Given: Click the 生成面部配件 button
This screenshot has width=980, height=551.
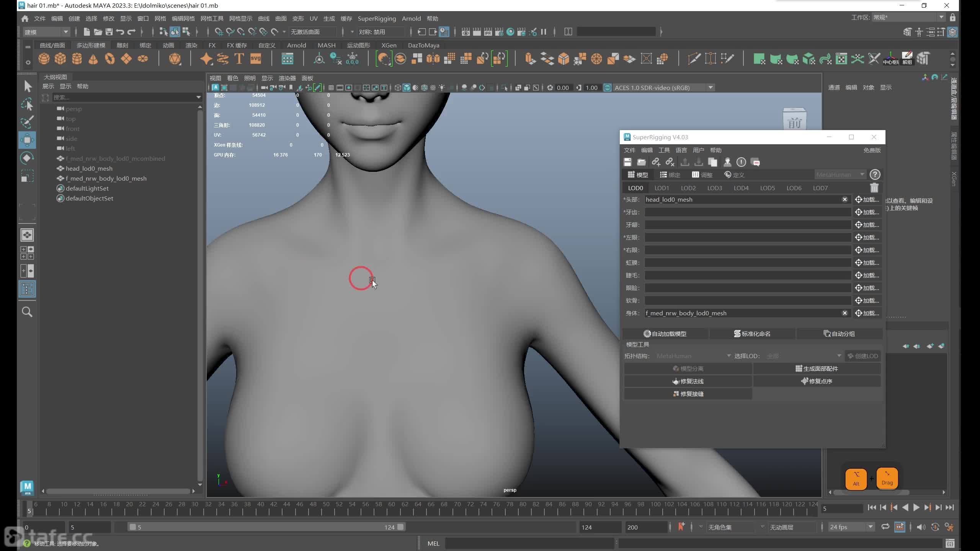Looking at the screenshot, I should (817, 368).
